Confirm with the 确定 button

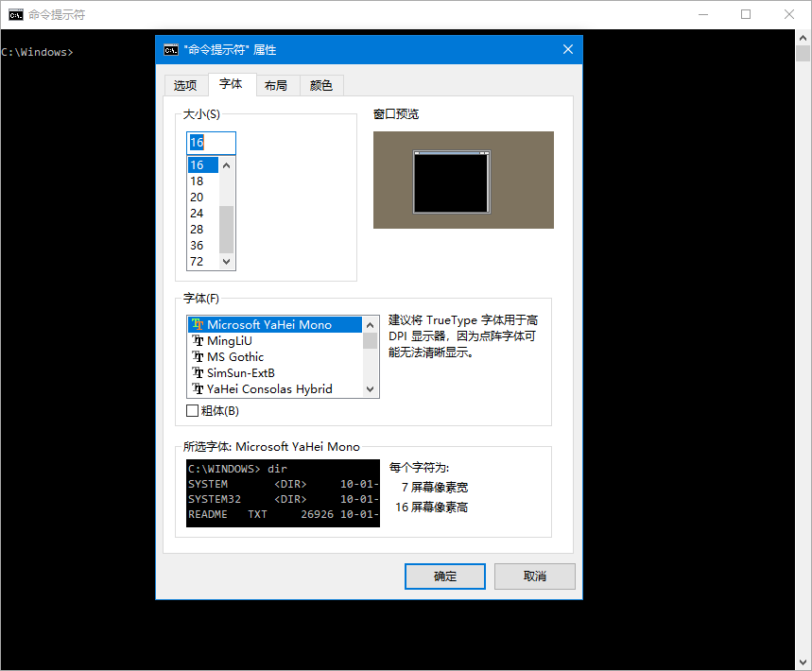[445, 576]
